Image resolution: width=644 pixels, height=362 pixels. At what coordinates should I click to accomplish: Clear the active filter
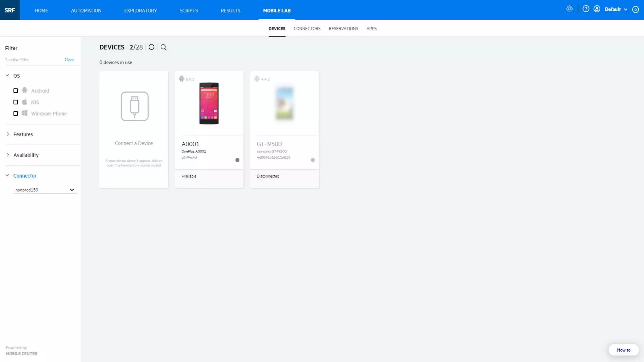pos(69,60)
